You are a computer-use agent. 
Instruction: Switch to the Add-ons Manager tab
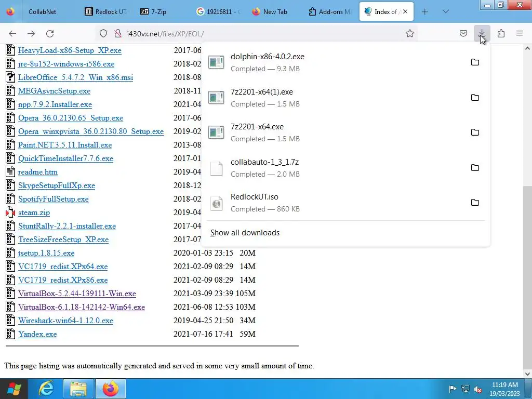[330, 11]
